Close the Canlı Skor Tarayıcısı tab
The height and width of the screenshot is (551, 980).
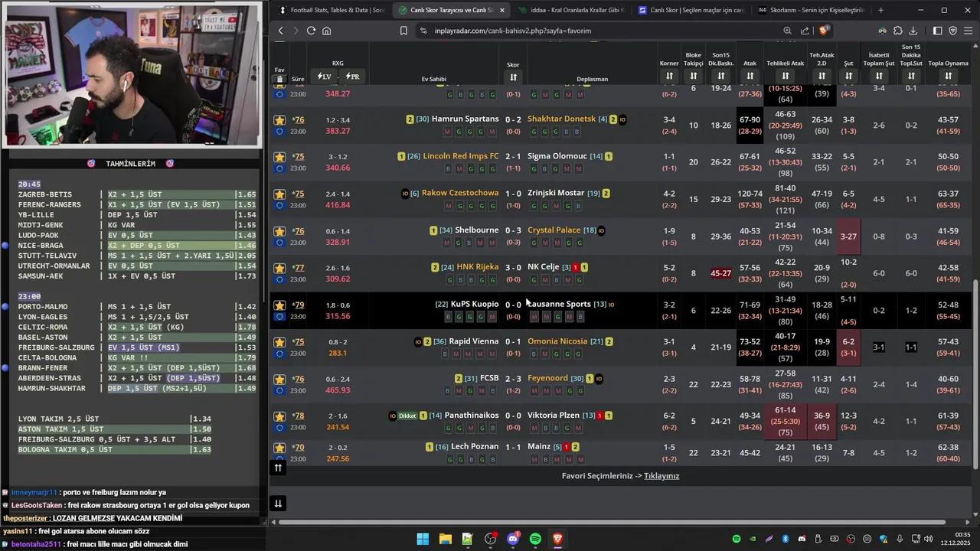[502, 10]
